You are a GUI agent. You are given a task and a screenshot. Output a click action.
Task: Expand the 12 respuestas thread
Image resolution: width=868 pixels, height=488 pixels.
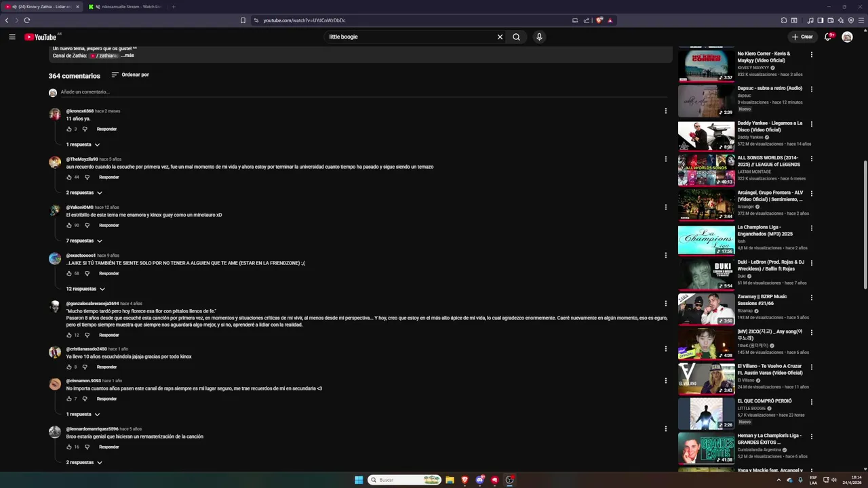click(85, 289)
